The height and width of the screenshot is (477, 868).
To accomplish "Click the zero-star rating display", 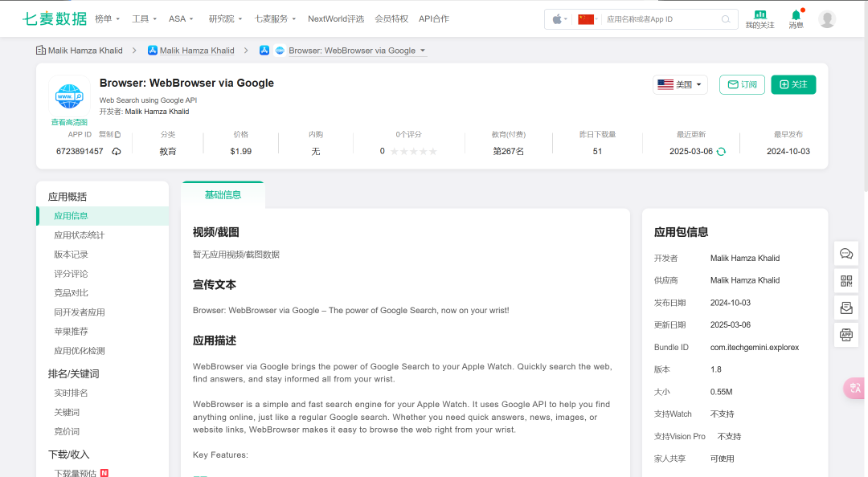I will tap(413, 152).
